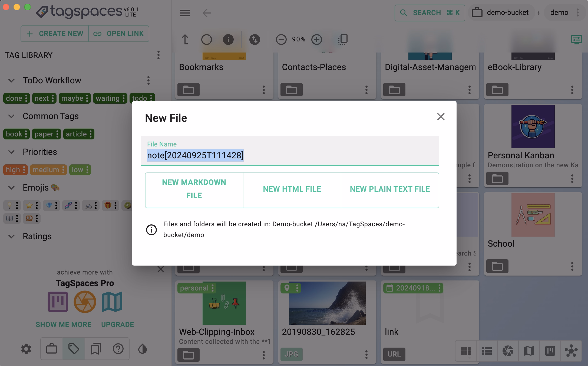
Task: Click the open book emoji tag
Action: click(x=12, y=218)
